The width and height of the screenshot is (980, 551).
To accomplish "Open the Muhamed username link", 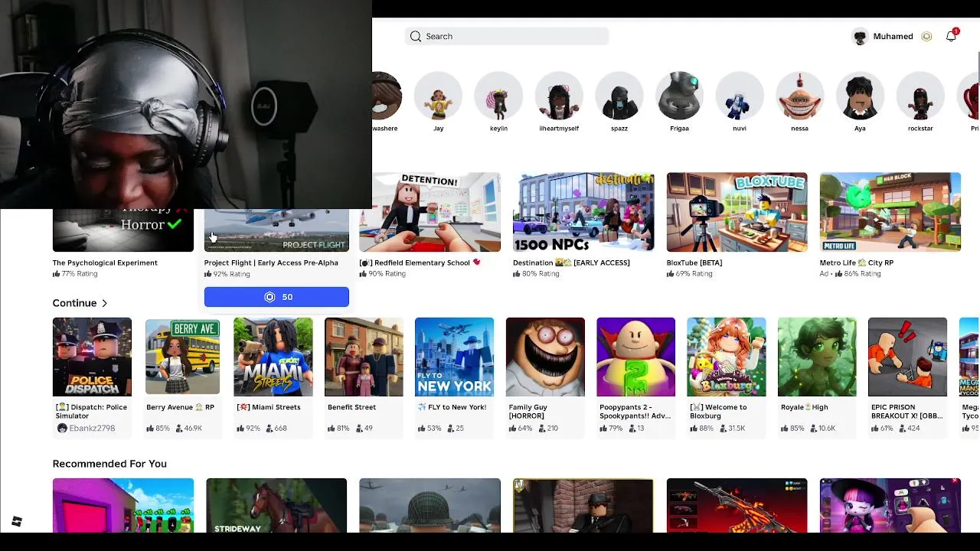I will pyautogui.click(x=893, y=36).
